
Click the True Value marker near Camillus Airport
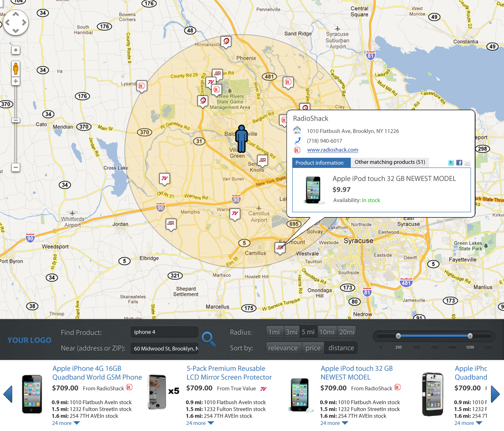pyautogui.click(x=235, y=213)
